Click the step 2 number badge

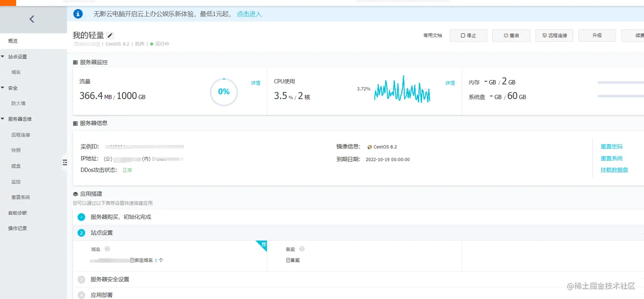pyautogui.click(x=81, y=233)
